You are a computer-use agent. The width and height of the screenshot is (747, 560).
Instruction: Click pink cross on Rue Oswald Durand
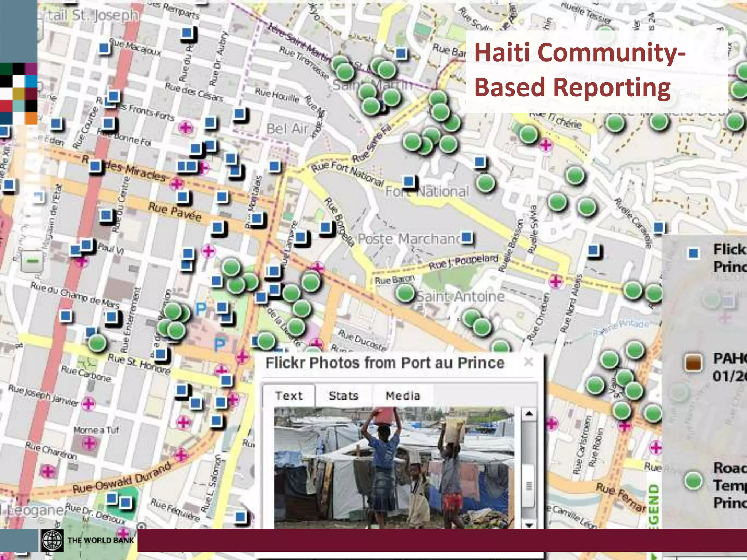181,455
